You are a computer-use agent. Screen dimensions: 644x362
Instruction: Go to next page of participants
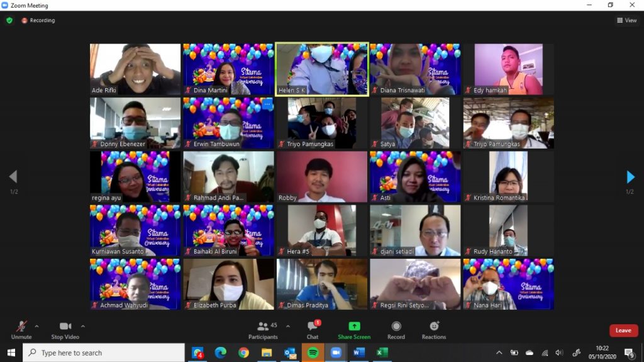click(x=630, y=177)
